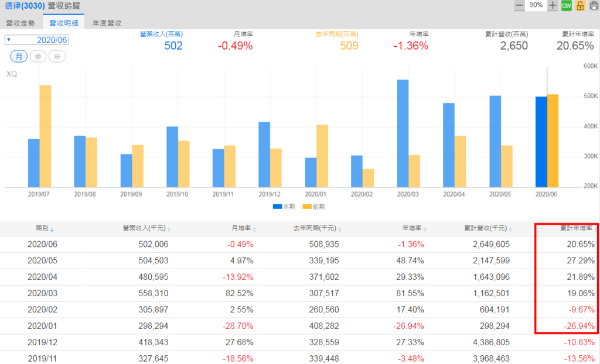600x364 pixels.
Task: Click revenue value 558,310
Action: 153,293
